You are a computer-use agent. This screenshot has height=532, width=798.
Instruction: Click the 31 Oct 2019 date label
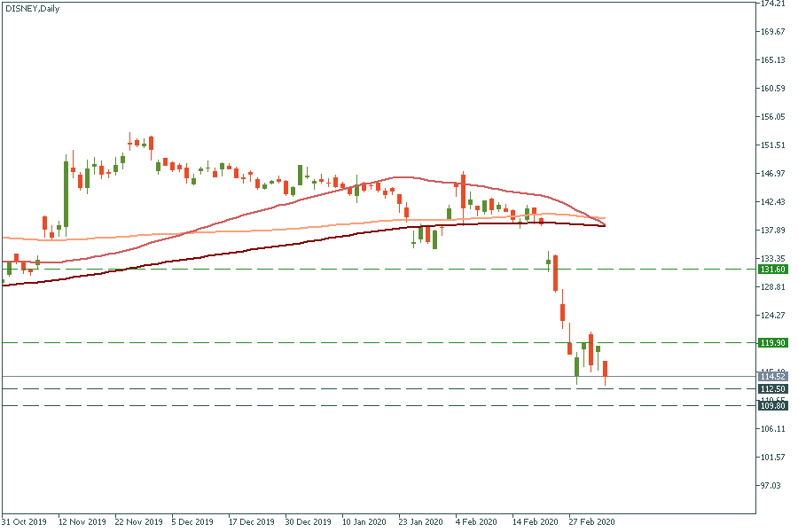25,522
